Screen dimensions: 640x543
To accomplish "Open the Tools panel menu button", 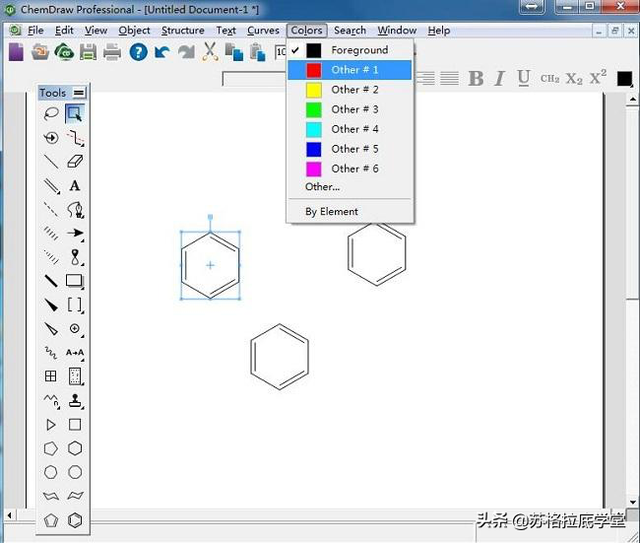I will click(x=79, y=93).
